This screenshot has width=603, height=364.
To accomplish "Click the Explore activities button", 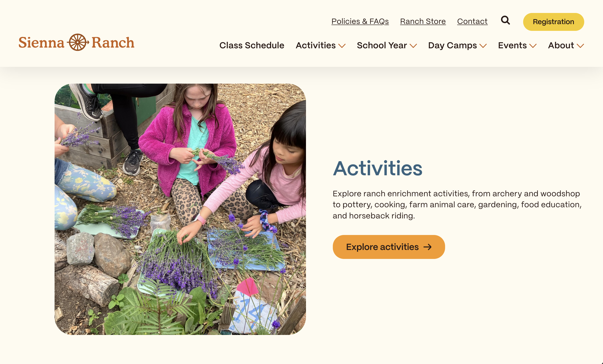I will click(389, 247).
